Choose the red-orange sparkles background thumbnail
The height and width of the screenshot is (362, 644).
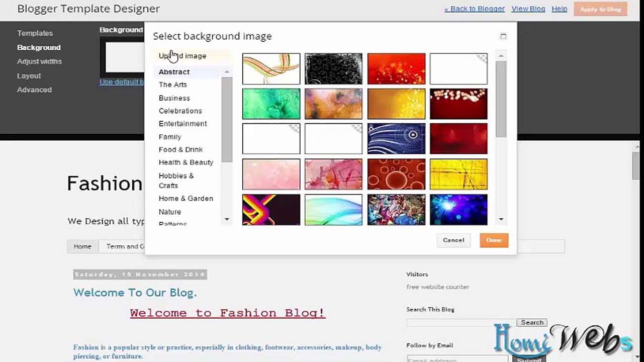(x=396, y=69)
